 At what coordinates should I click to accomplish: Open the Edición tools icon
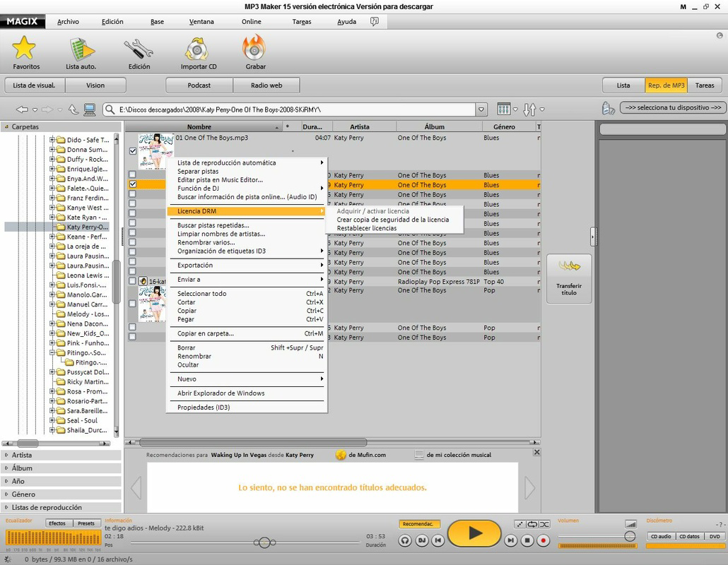[x=139, y=49]
